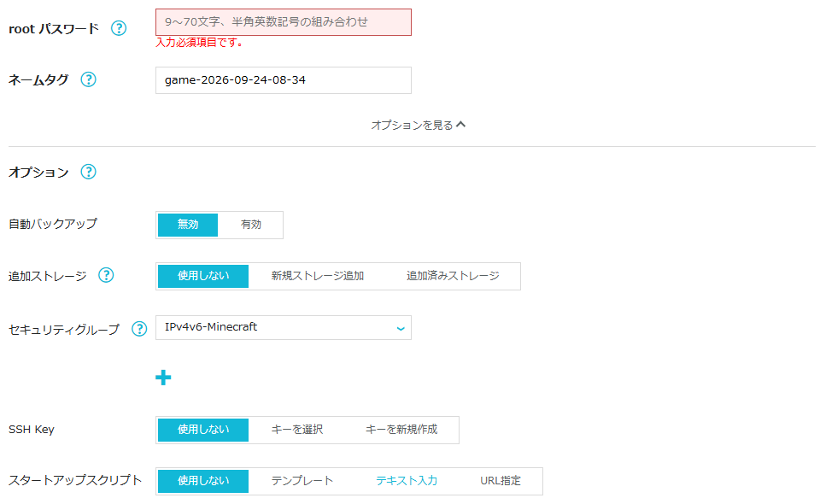The image size is (820, 504).
Task: Set 自動バックアップ to 有効
Action: click(250, 225)
